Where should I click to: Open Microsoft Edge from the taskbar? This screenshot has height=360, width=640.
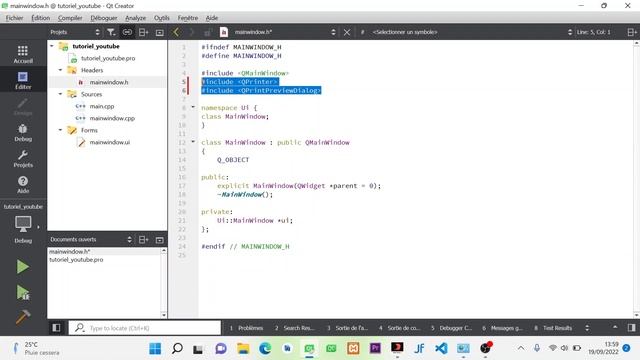coord(265,348)
